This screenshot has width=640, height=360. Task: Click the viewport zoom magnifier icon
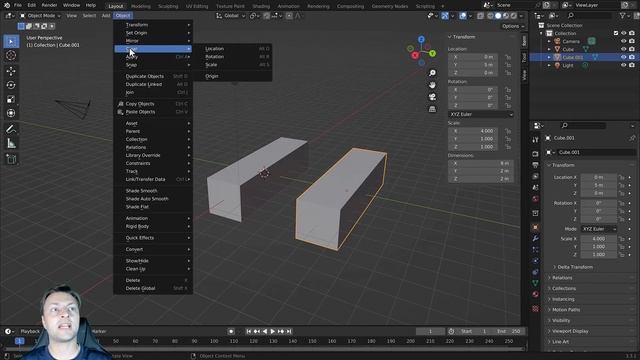point(432,73)
